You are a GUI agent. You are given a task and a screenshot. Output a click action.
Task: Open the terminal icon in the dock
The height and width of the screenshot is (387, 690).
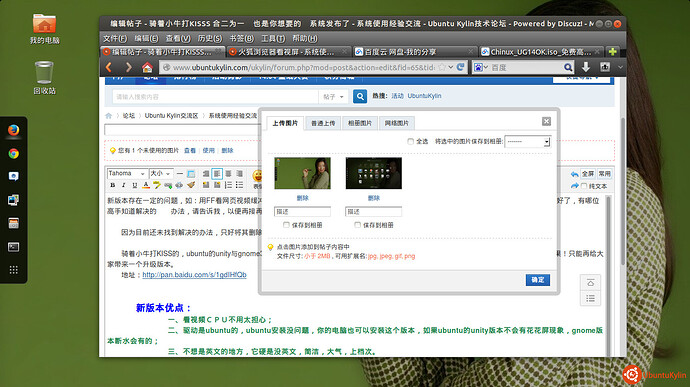point(14,247)
